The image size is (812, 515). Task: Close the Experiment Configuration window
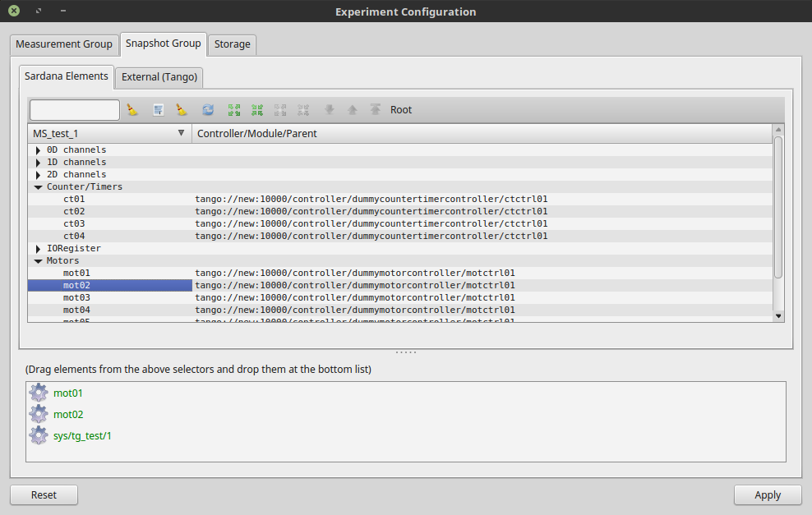coord(14,11)
